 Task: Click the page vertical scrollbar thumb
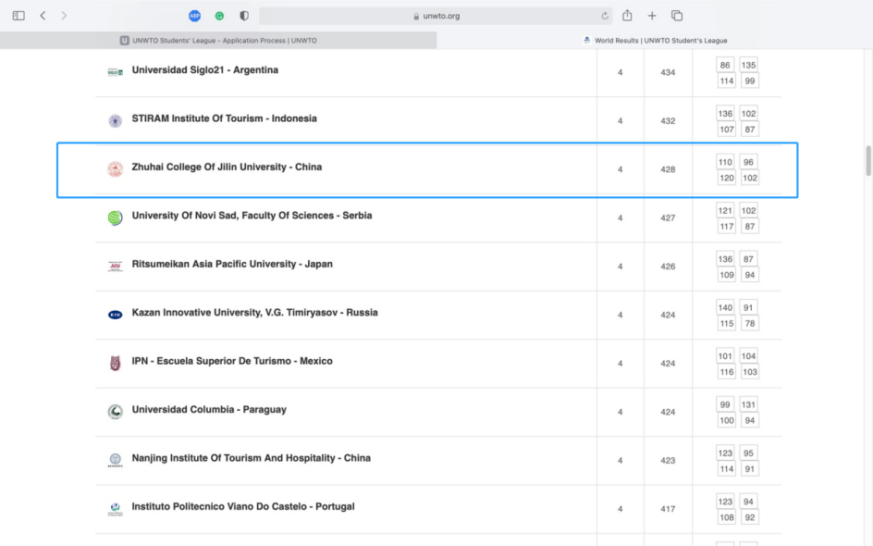coord(868,161)
